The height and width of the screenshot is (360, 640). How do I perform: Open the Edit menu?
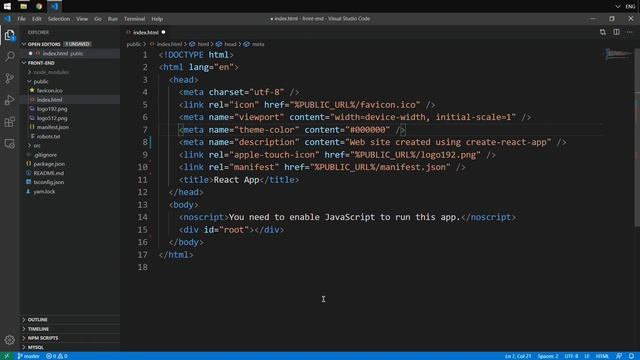tap(36, 19)
